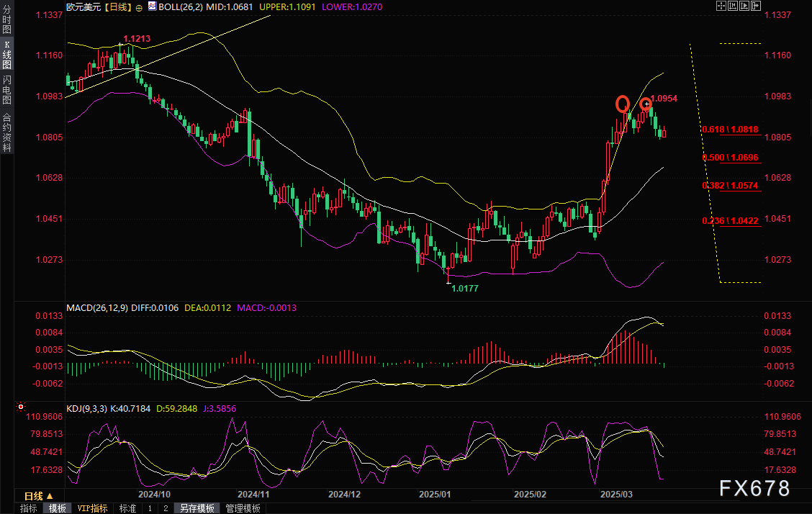Click the play-forward chart icon at top right
Screen dimensions: 812x514
point(744,6)
